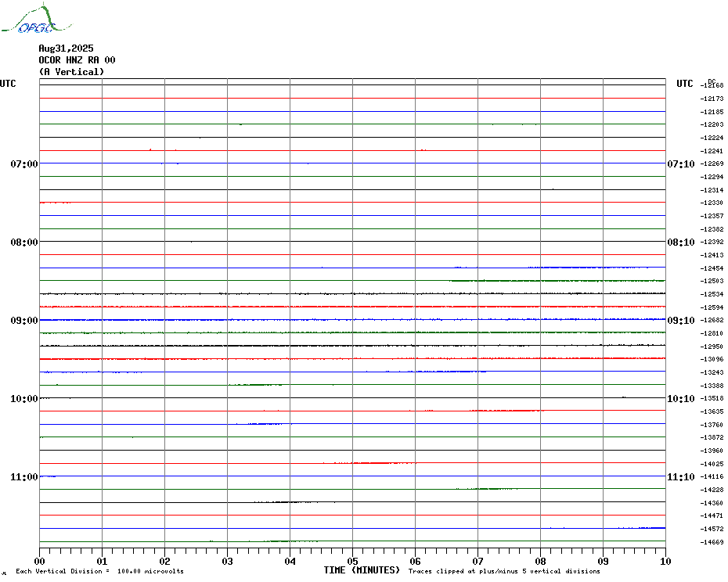
Task: Click the OFGC logo above the date
Action: point(36,19)
